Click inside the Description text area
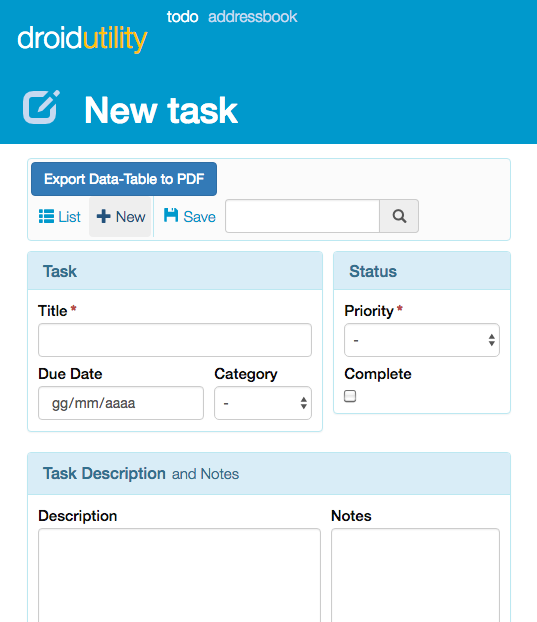The height and width of the screenshot is (622, 537). (179, 575)
